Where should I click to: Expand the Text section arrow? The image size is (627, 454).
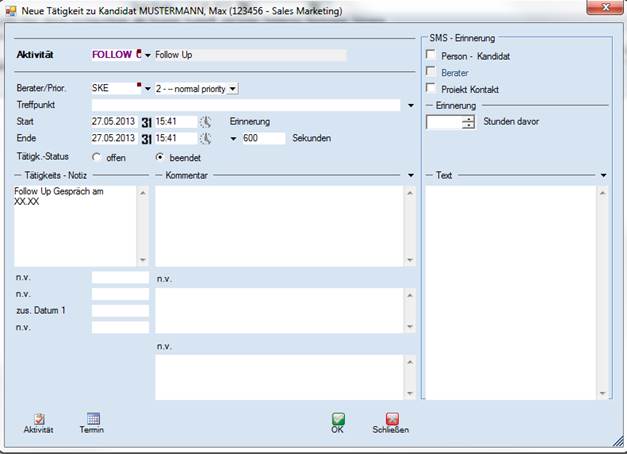[603, 175]
